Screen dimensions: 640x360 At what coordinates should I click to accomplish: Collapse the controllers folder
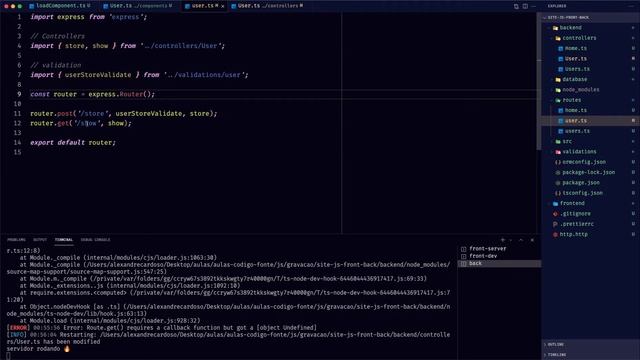591,38
